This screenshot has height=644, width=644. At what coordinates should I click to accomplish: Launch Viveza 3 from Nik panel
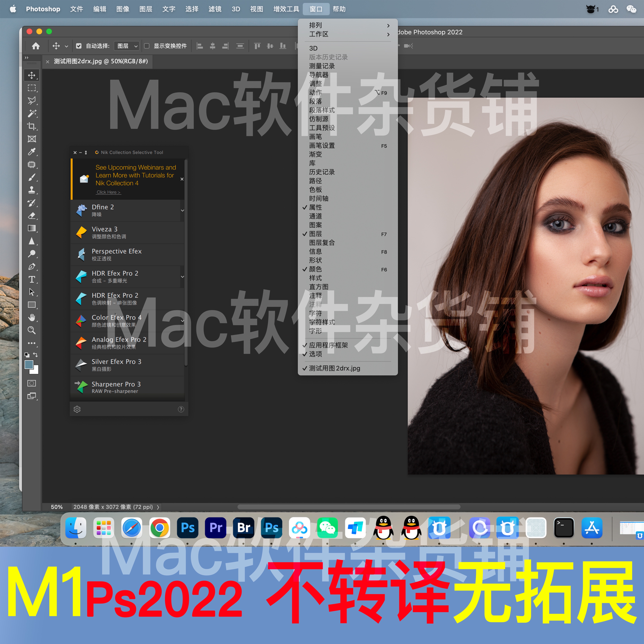127,233
